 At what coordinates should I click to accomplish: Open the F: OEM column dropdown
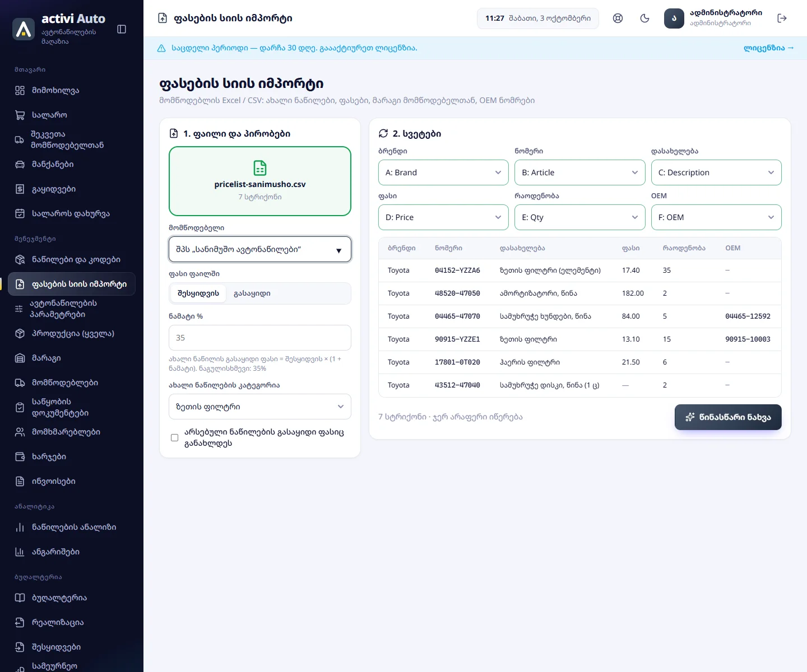pyautogui.click(x=716, y=217)
